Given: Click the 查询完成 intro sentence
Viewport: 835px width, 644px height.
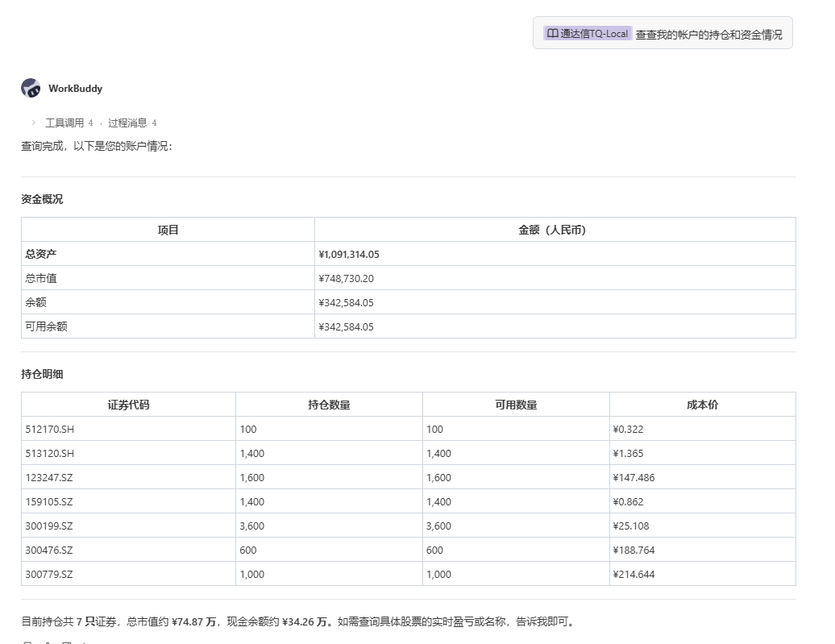Looking at the screenshot, I should 97,146.
